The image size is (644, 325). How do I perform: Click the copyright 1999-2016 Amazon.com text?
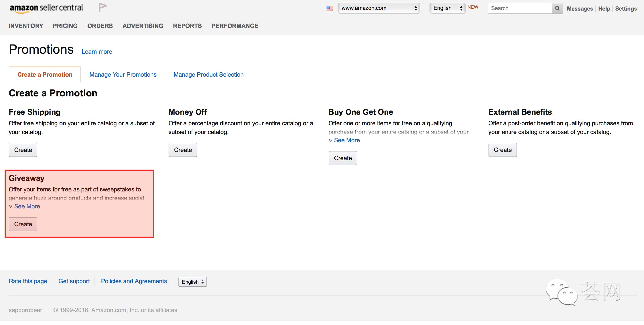pyautogui.click(x=115, y=310)
